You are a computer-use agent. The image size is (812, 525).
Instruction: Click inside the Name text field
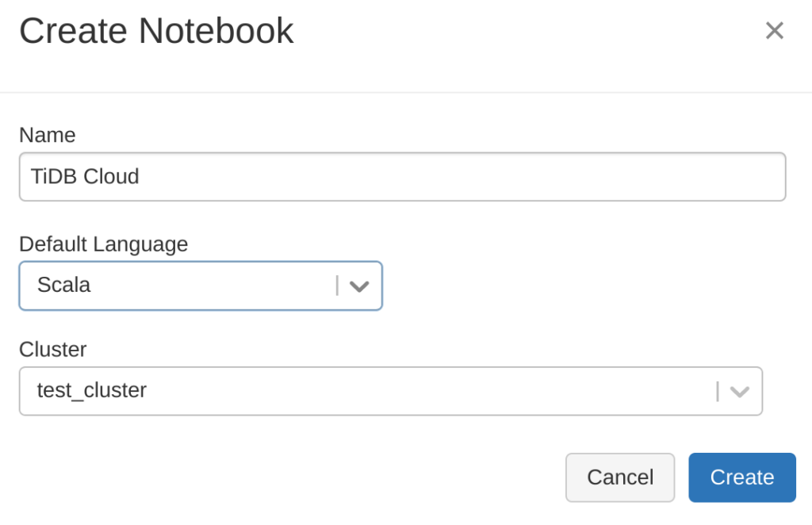click(402, 176)
